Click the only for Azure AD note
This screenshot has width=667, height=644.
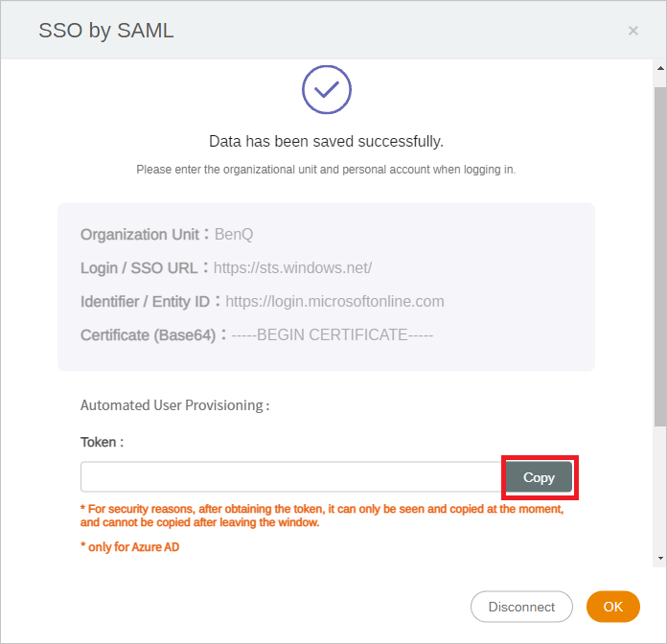click(129, 547)
